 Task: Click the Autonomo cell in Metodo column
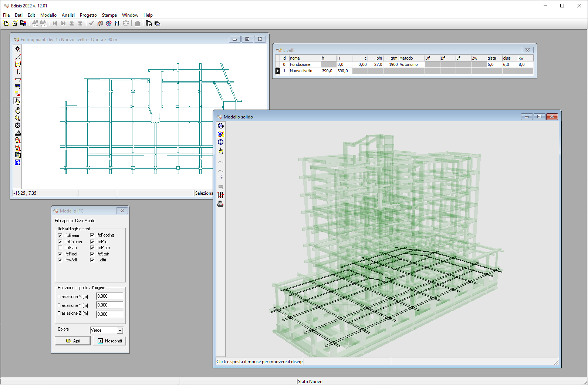[x=411, y=64]
